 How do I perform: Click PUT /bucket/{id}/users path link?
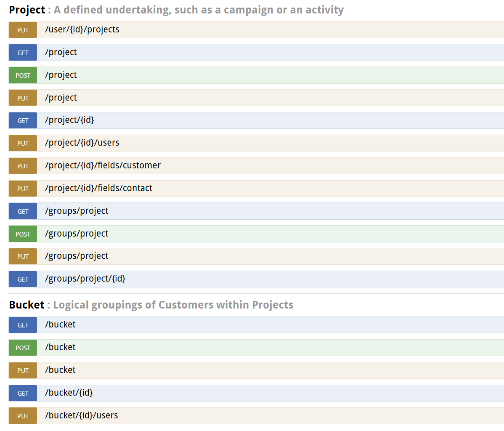pos(81,415)
